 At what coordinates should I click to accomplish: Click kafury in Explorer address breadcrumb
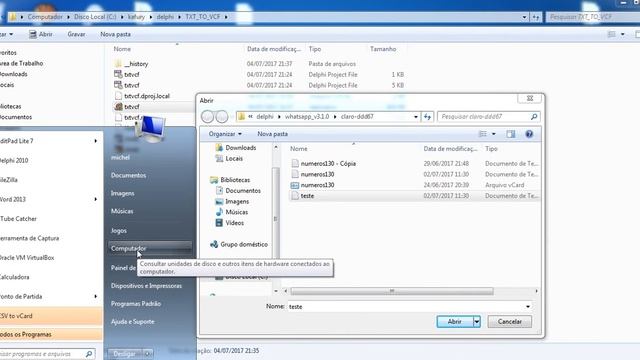[x=136, y=17]
